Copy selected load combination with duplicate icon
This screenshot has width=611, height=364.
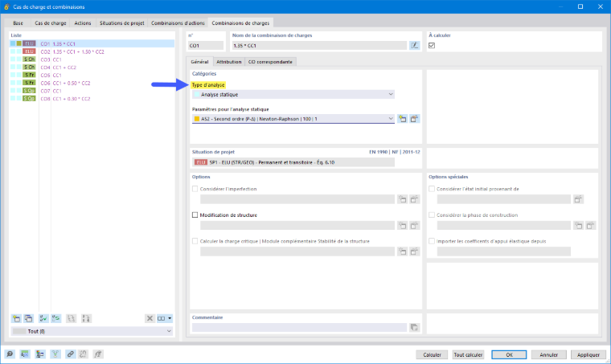28,318
